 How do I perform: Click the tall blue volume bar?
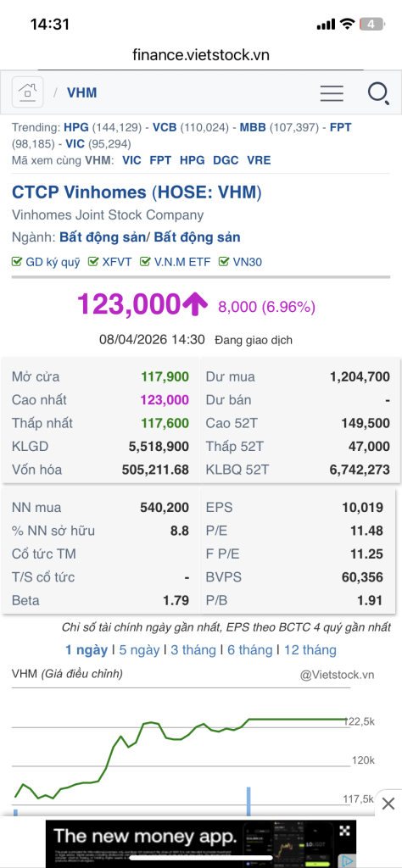(248, 801)
